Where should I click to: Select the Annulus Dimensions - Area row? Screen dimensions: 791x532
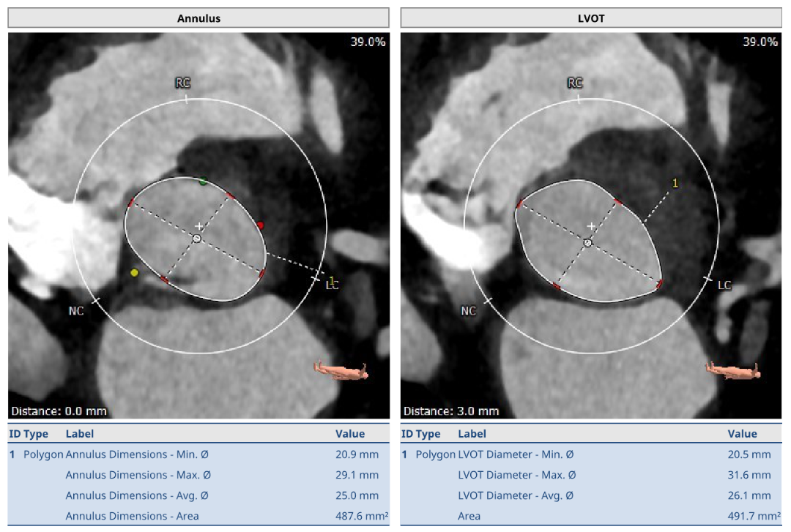point(198,516)
